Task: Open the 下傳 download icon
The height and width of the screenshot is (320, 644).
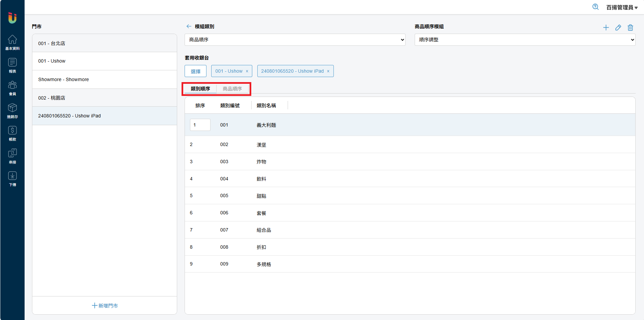Action: click(12, 179)
